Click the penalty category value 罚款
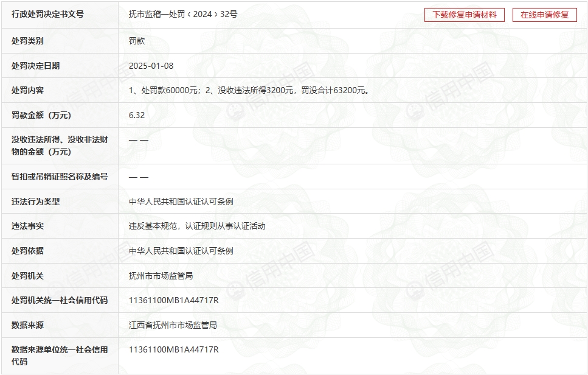The height and width of the screenshot is (375, 588). tap(137, 41)
